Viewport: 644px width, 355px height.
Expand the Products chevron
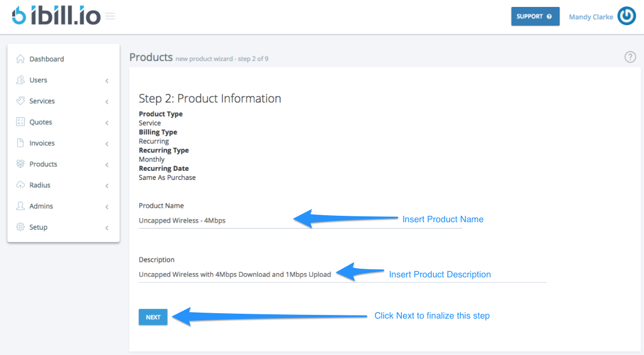pyautogui.click(x=107, y=165)
